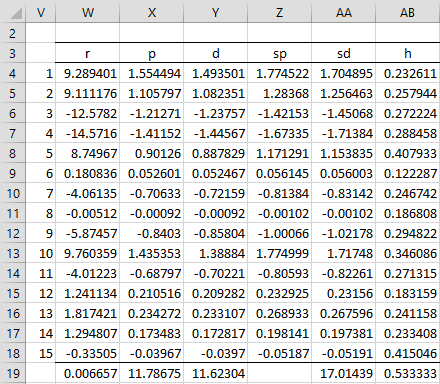Select column header X
The height and width of the screenshot is (384, 440).
(152, 13)
